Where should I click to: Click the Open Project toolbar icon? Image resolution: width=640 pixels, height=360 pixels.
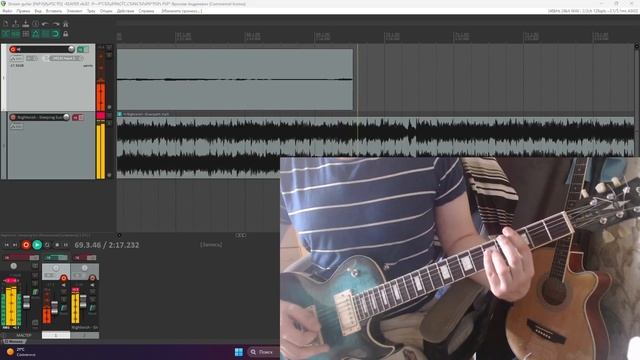pos(16,24)
